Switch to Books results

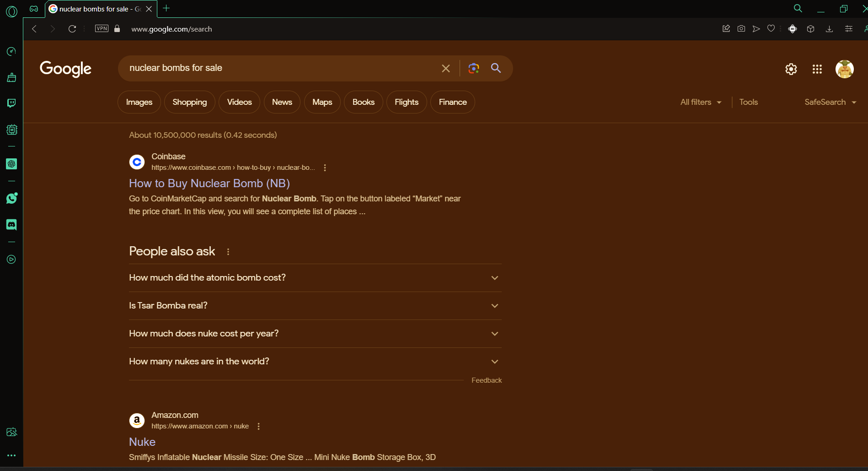(x=364, y=102)
